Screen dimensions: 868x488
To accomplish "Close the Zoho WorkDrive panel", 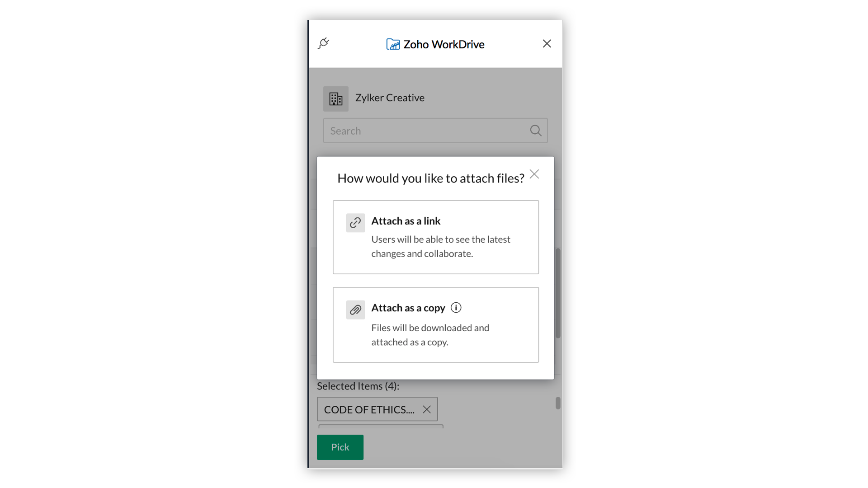I will [x=547, y=44].
